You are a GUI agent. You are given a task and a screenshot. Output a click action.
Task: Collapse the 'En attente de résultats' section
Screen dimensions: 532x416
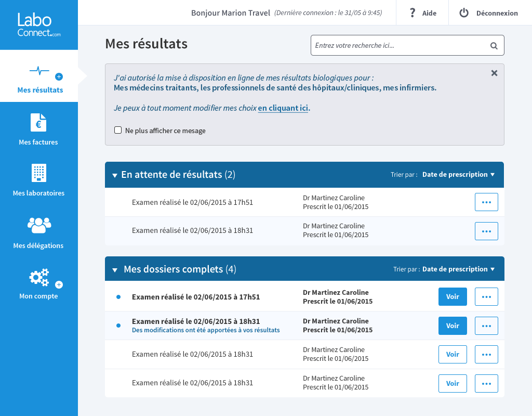[x=114, y=175]
